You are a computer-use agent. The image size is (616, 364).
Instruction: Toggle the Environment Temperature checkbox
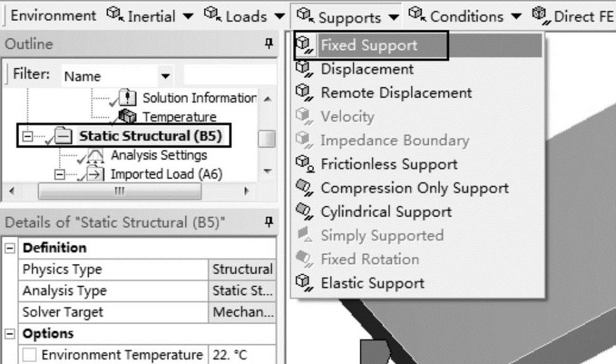(29, 355)
